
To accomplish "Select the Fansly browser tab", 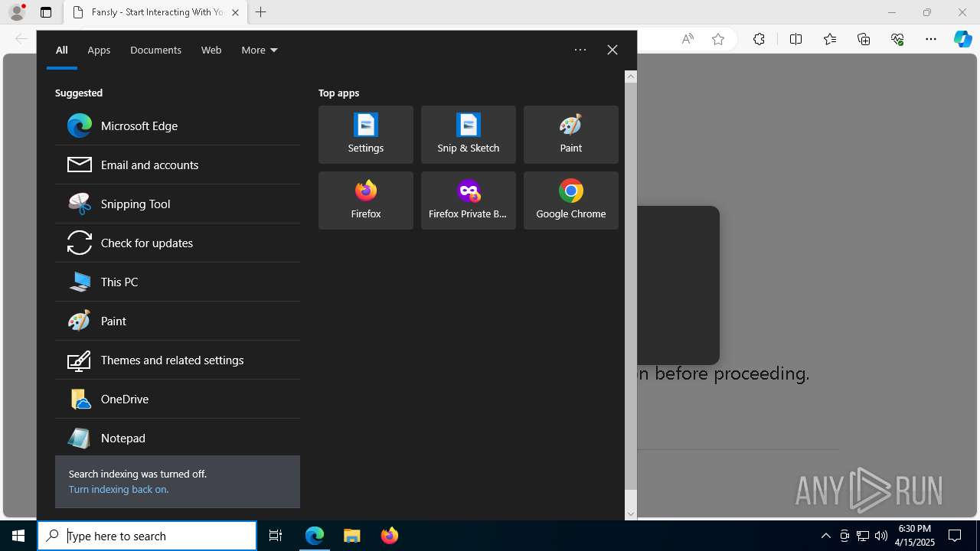I will [x=155, y=12].
